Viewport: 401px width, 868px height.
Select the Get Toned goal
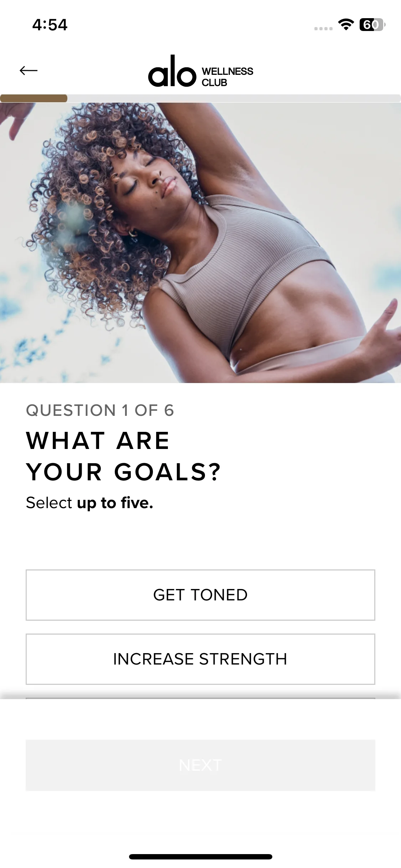(200, 595)
